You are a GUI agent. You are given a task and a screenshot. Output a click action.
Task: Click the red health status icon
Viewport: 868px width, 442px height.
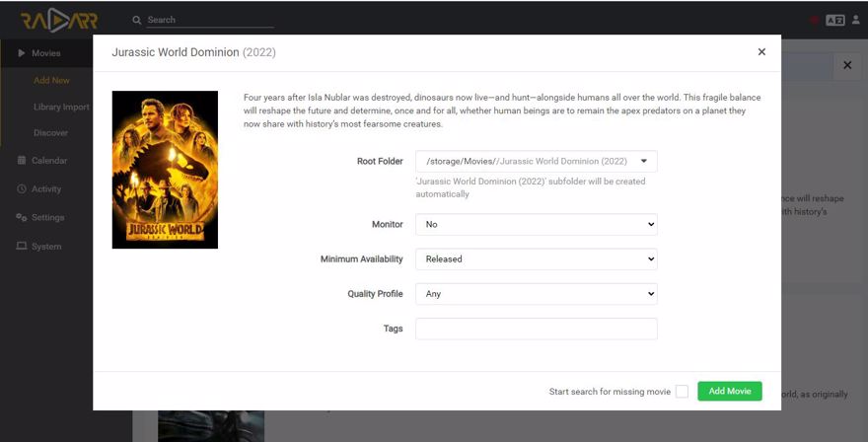[x=815, y=20]
